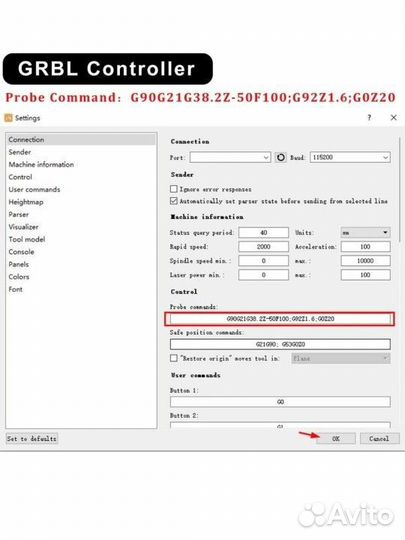Click the Button 1 command field
The width and height of the screenshot is (405, 540).
pos(280,402)
